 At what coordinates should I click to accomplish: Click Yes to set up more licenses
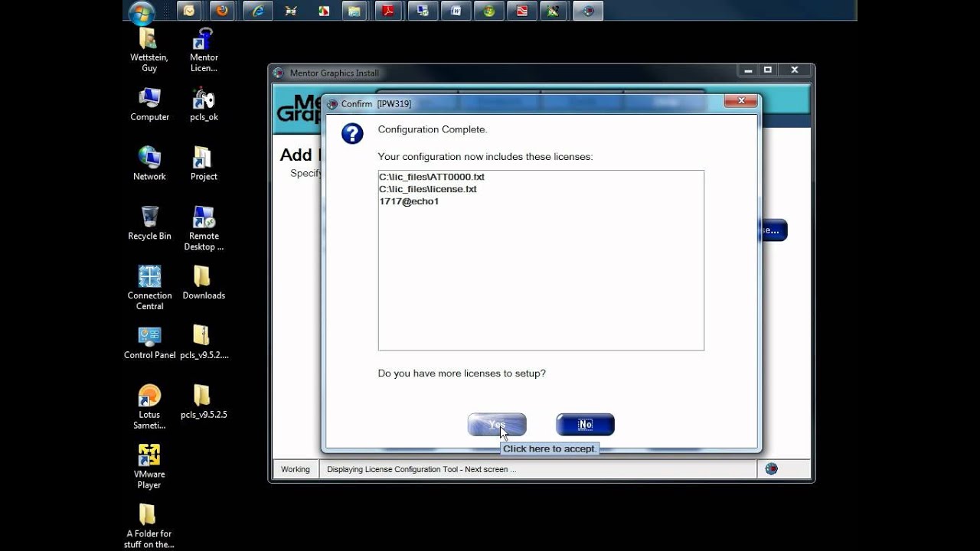pos(497,425)
